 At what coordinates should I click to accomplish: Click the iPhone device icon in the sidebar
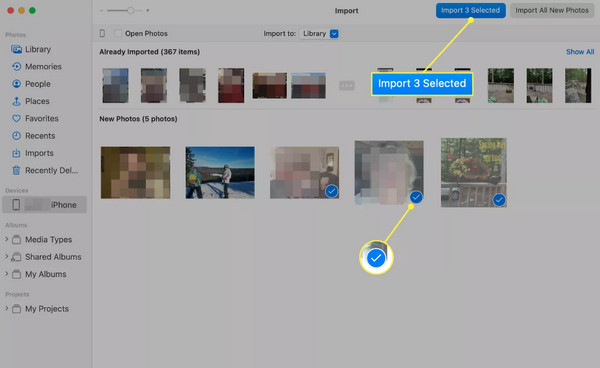click(x=16, y=205)
